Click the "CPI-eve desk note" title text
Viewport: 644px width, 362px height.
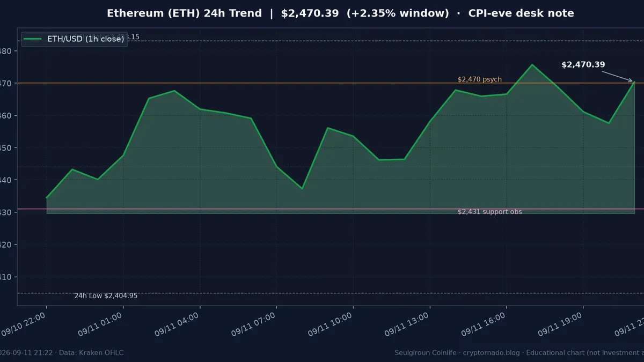(x=521, y=13)
